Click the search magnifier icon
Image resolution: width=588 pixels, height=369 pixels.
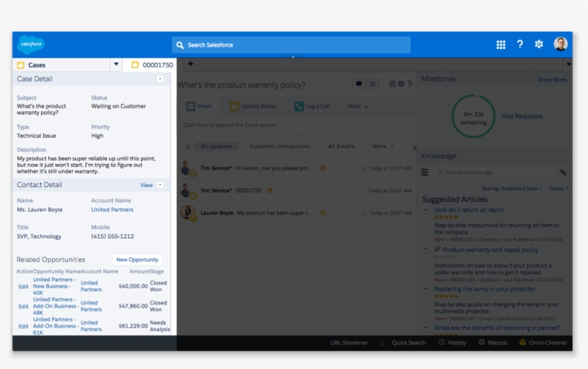point(180,45)
